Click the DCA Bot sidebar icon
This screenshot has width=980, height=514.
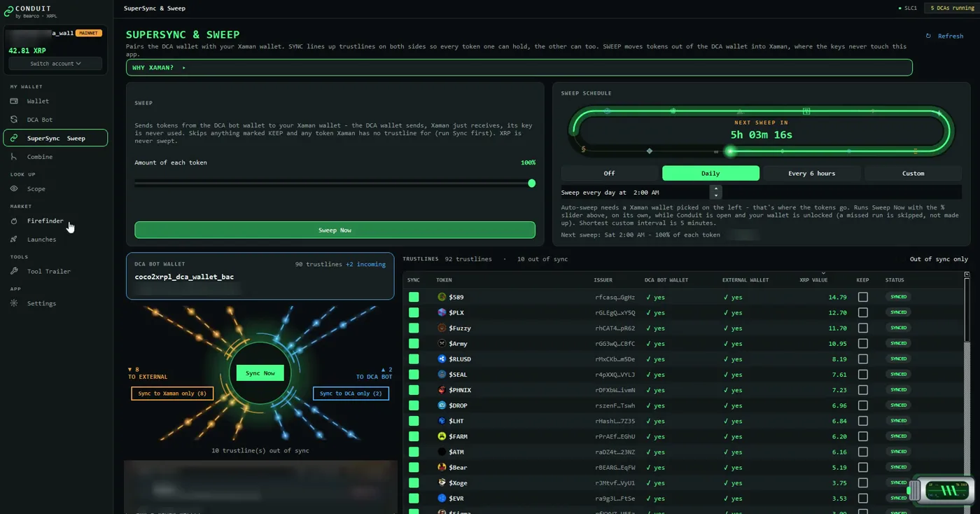[x=14, y=120]
